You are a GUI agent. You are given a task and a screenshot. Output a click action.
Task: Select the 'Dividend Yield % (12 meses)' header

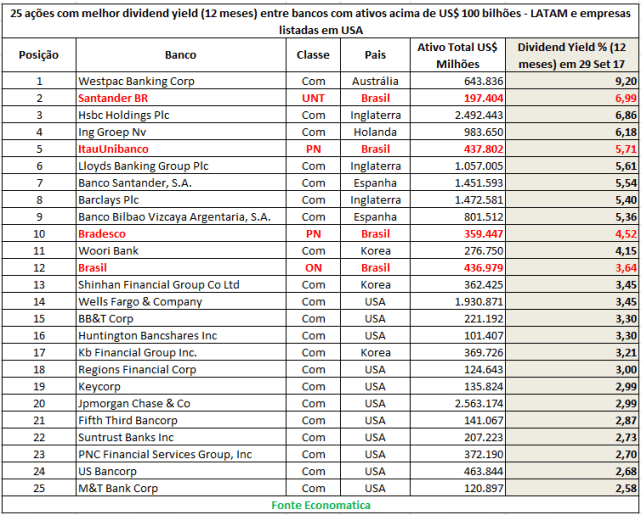coord(572,55)
